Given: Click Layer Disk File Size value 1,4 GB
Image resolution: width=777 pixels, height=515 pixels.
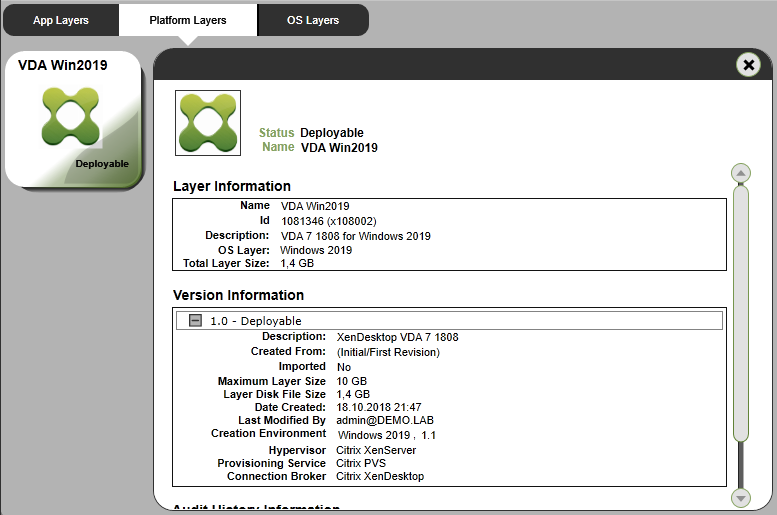Looking at the screenshot, I should pyautogui.click(x=353, y=394).
